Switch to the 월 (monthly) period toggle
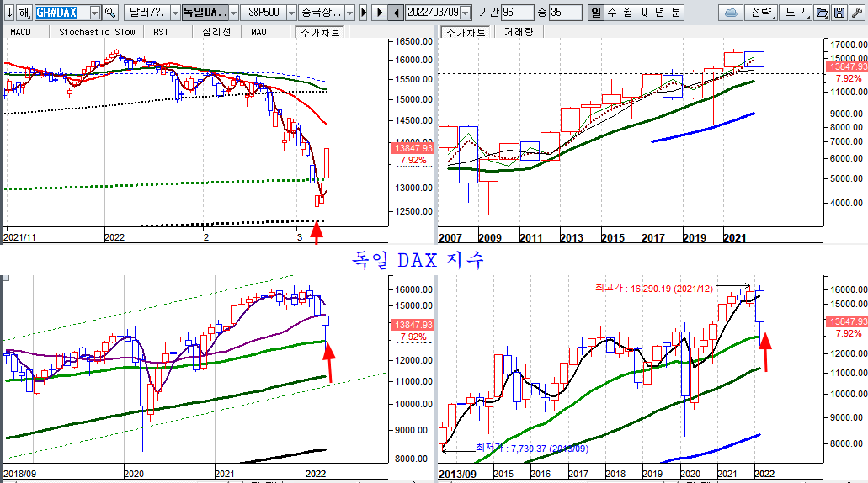 (x=628, y=13)
